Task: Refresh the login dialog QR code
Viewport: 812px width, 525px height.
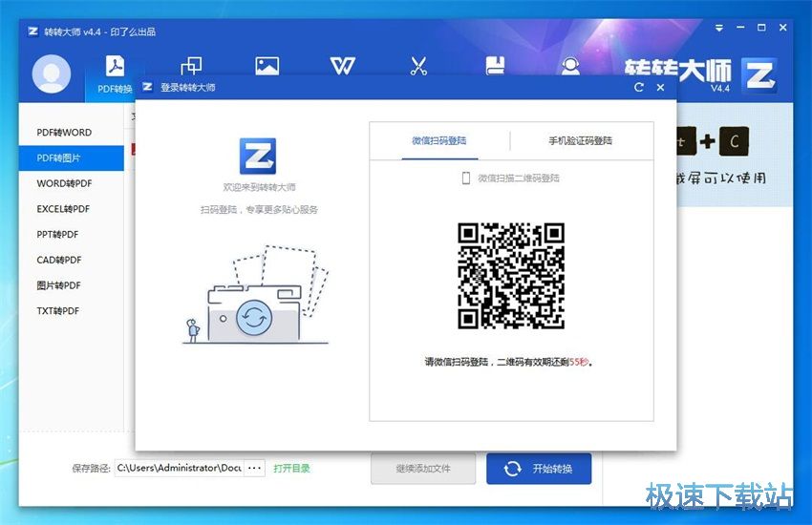Action: (x=639, y=88)
